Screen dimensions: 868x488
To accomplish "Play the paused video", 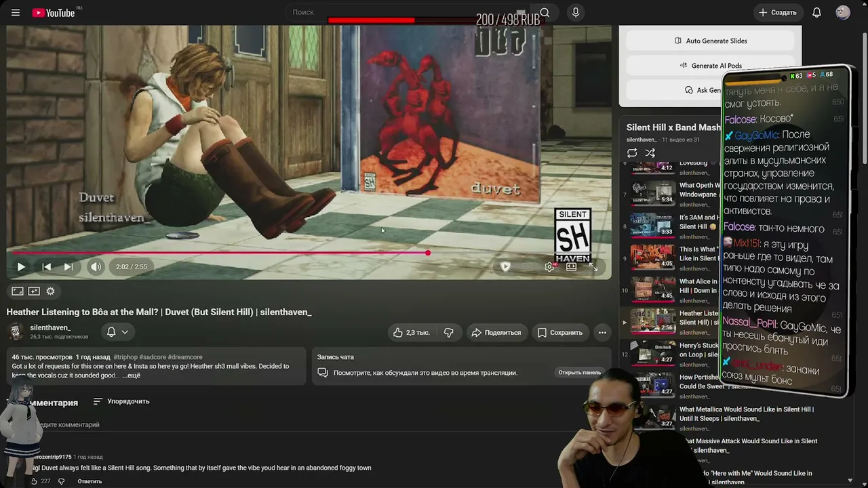I will pyautogui.click(x=21, y=267).
